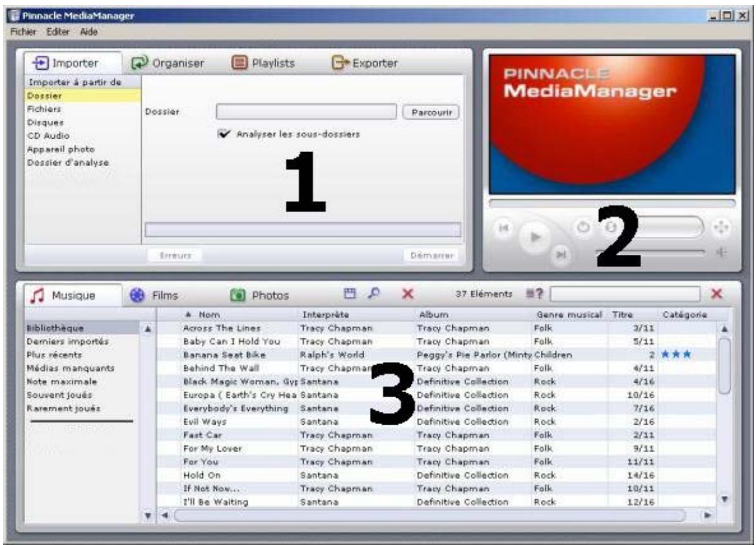Open the Fichier menu
Viewport: 756px width, 545px height.
click(x=24, y=31)
